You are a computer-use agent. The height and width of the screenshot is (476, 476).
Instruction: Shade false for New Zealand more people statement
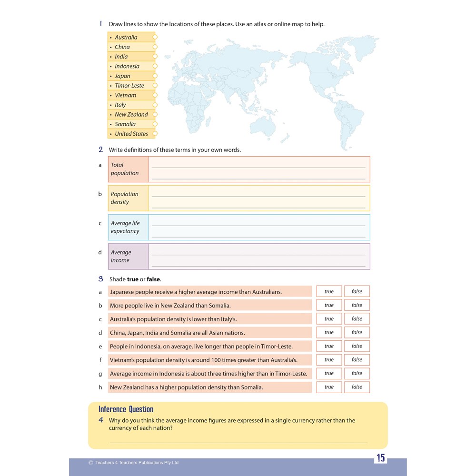click(357, 305)
